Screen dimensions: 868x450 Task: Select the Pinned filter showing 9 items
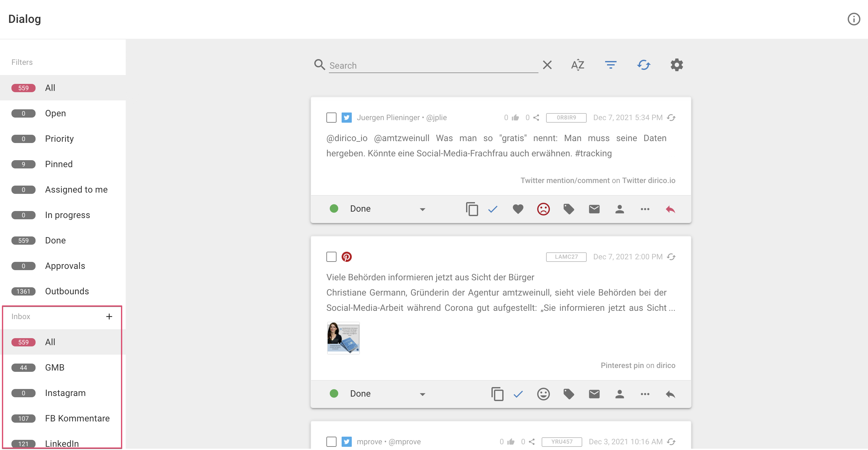pos(59,164)
